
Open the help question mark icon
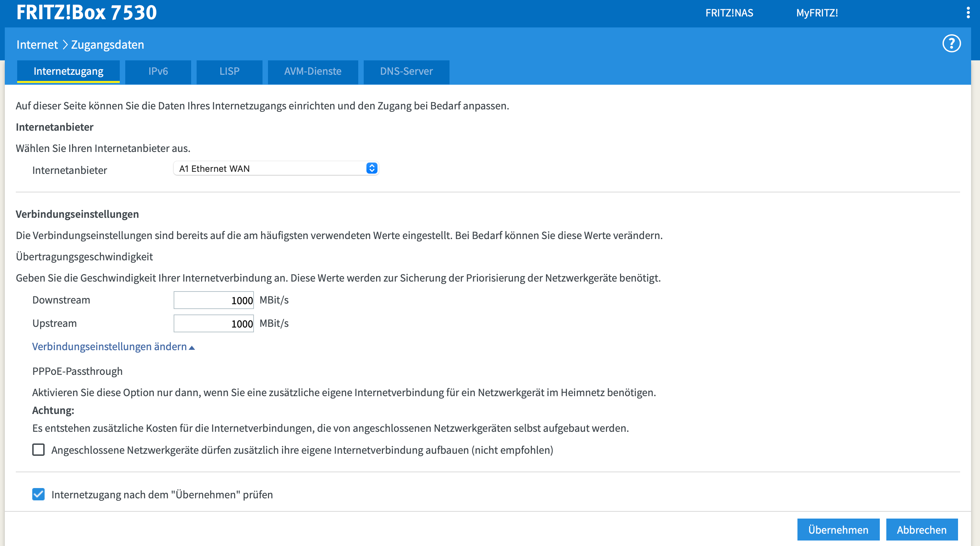(x=952, y=44)
